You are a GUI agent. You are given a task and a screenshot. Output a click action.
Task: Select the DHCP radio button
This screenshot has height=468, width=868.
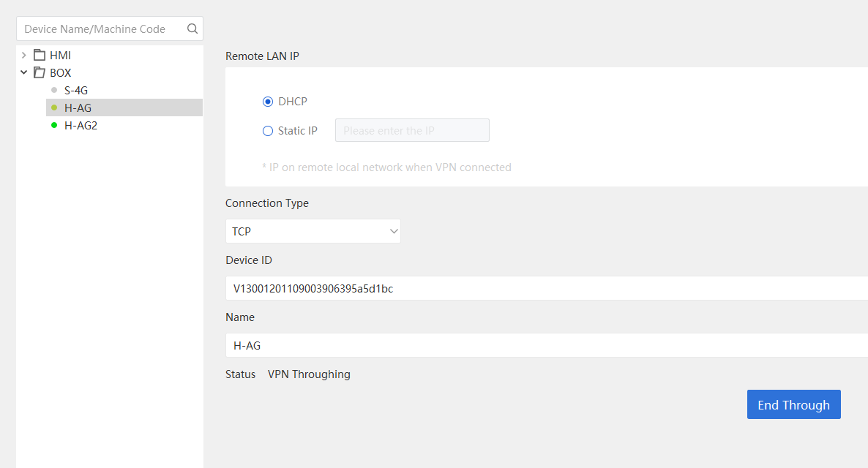(268, 102)
